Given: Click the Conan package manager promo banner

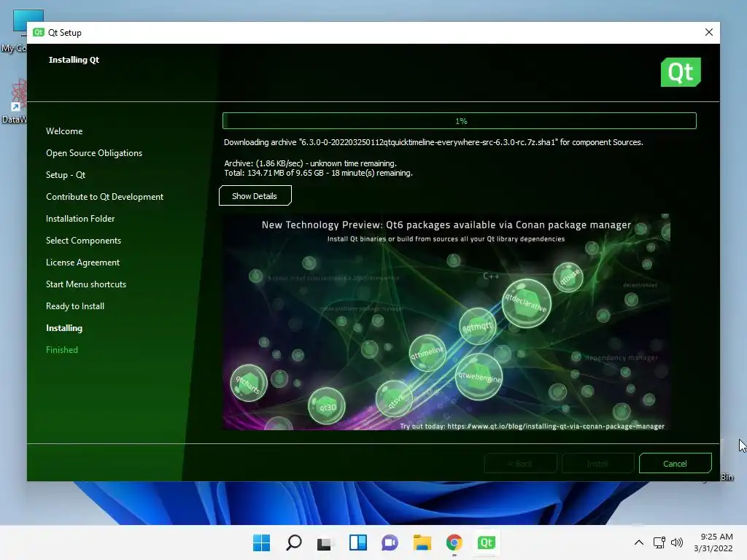Looking at the screenshot, I should tap(446, 322).
